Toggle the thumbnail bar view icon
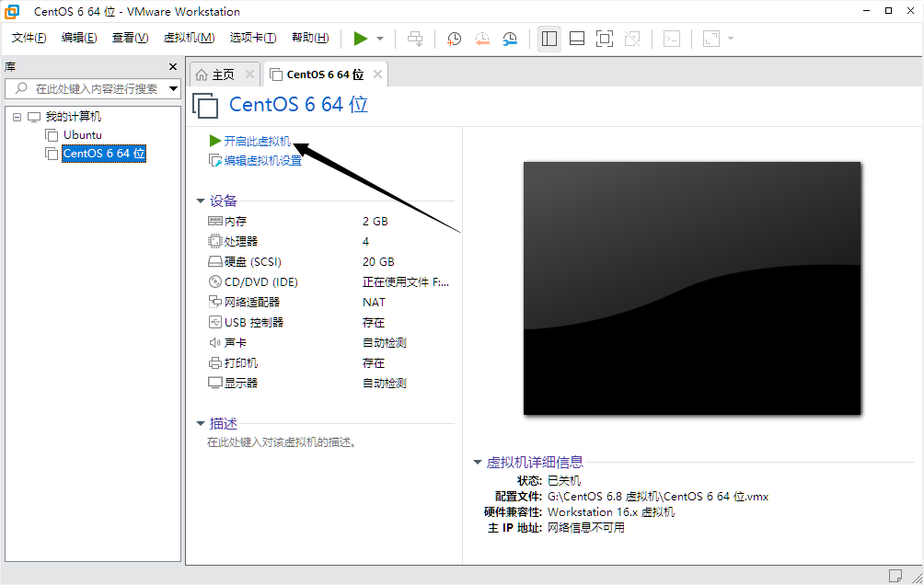The image size is (924, 585). [577, 39]
